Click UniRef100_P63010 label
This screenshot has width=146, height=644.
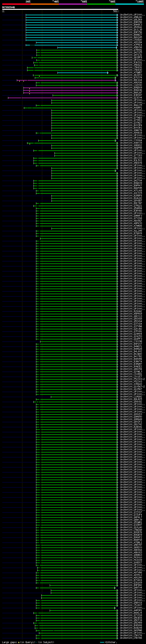point(131,558)
